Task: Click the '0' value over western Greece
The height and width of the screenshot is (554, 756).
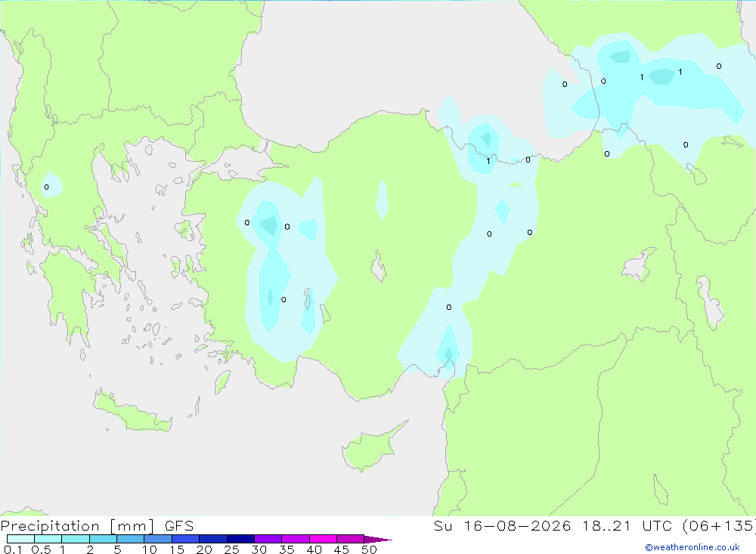Action: point(46,187)
